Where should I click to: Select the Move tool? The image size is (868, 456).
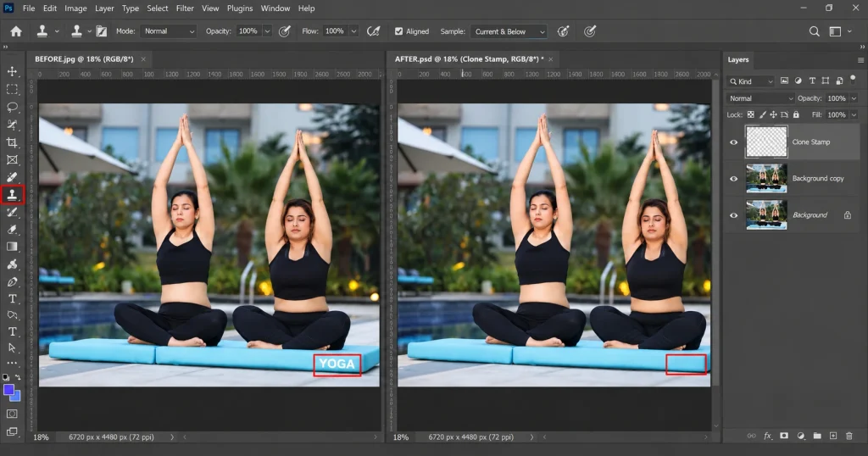[12, 71]
